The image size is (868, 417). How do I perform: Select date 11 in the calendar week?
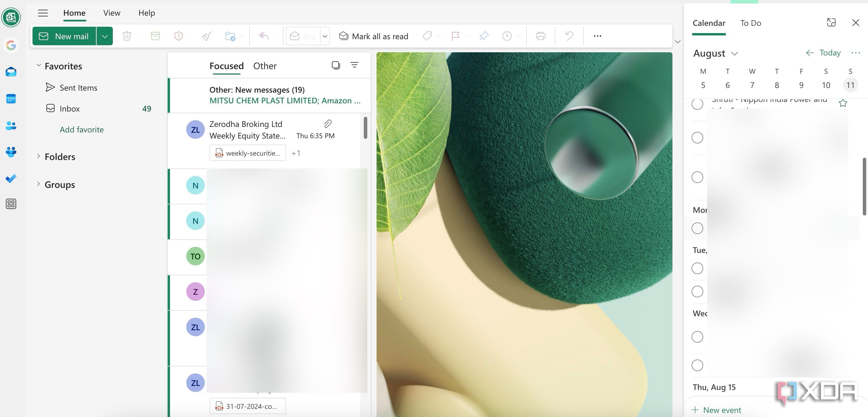(850, 85)
